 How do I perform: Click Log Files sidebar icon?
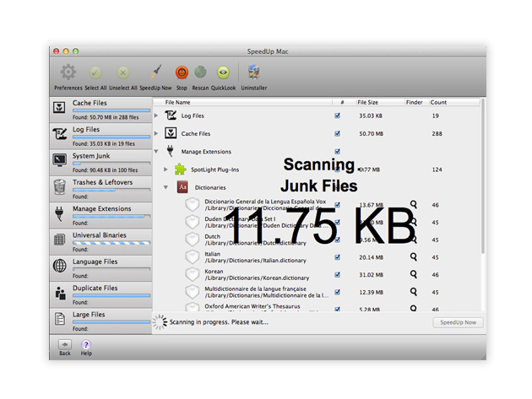pyautogui.click(x=60, y=133)
